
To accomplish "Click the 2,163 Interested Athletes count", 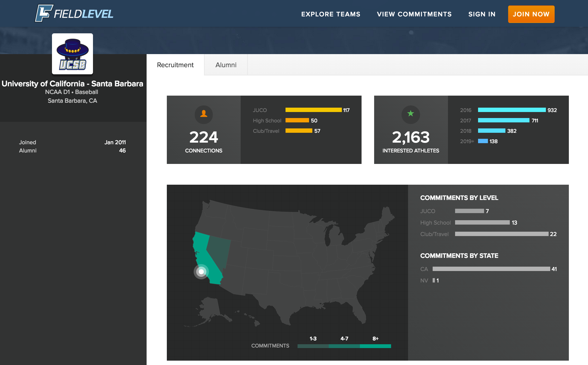I will pyautogui.click(x=411, y=137).
